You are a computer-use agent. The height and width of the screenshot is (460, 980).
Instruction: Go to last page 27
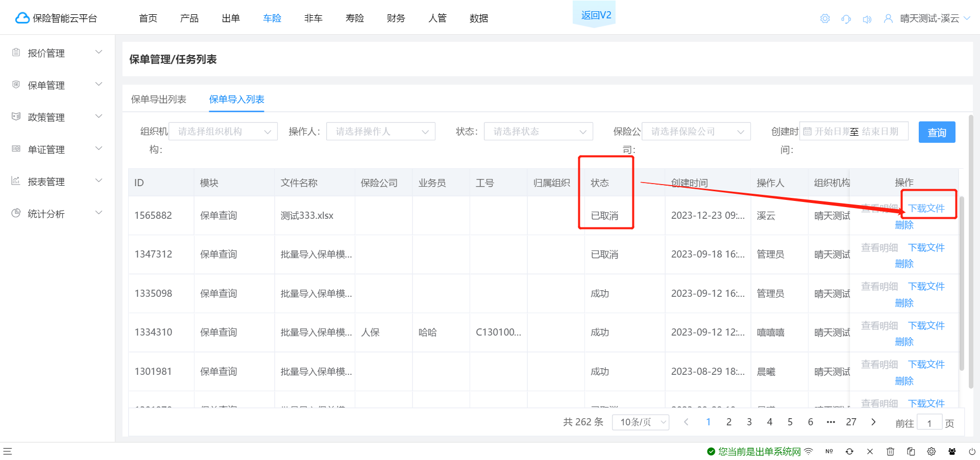coord(851,422)
